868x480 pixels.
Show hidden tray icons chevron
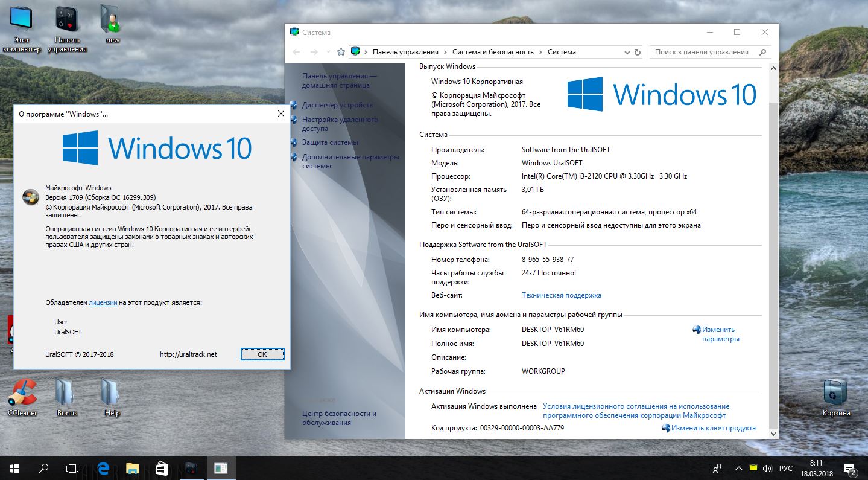click(738, 468)
